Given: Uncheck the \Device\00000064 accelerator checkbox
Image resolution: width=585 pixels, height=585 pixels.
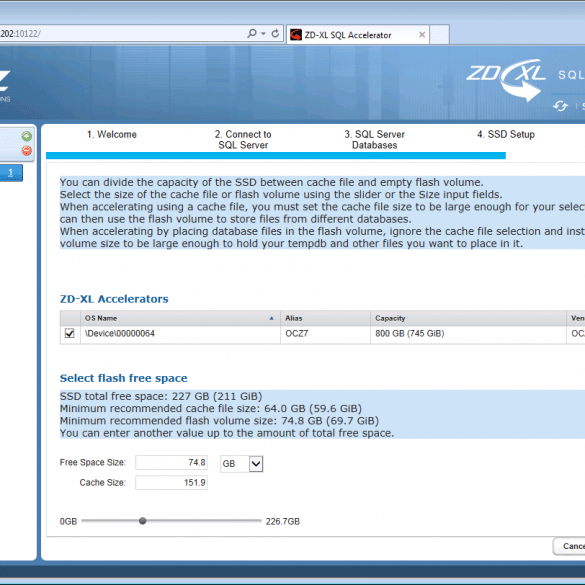Looking at the screenshot, I should tap(69, 333).
